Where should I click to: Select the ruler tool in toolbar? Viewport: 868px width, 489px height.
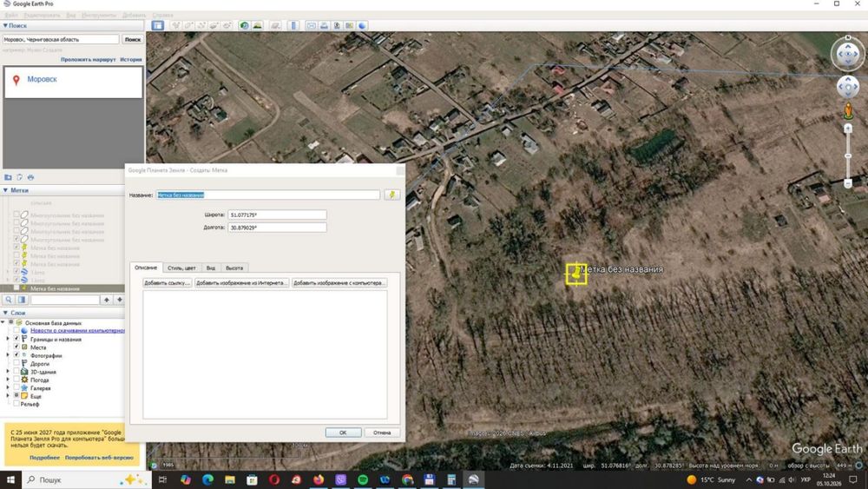point(293,25)
